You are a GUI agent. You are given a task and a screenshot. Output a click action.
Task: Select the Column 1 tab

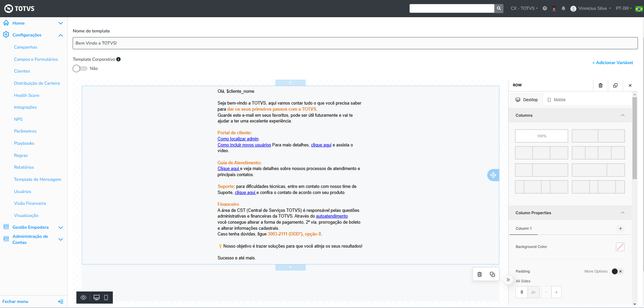click(x=523, y=228)
